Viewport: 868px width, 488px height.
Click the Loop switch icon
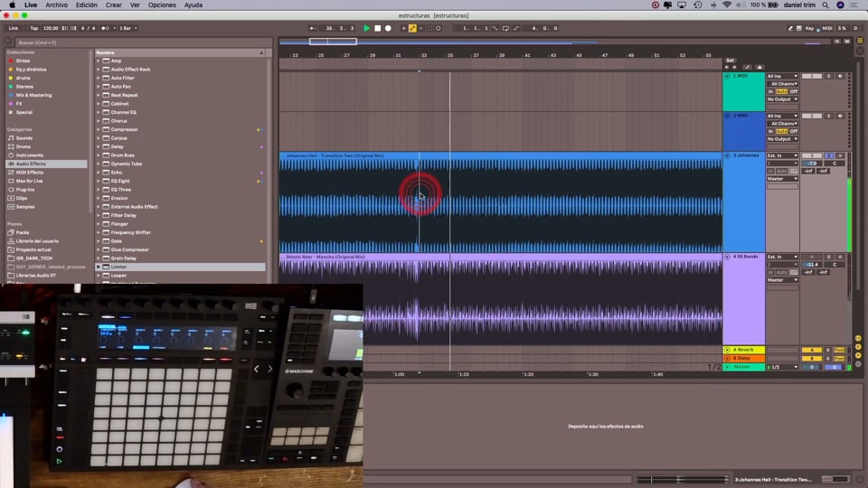[505, 28]
